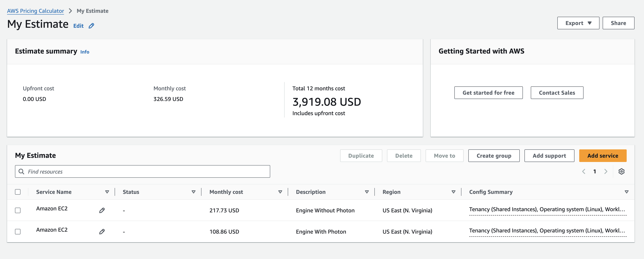Click the 108.86 USD monthly cost cell
The image size is (644, 259).
coord(224,231)
